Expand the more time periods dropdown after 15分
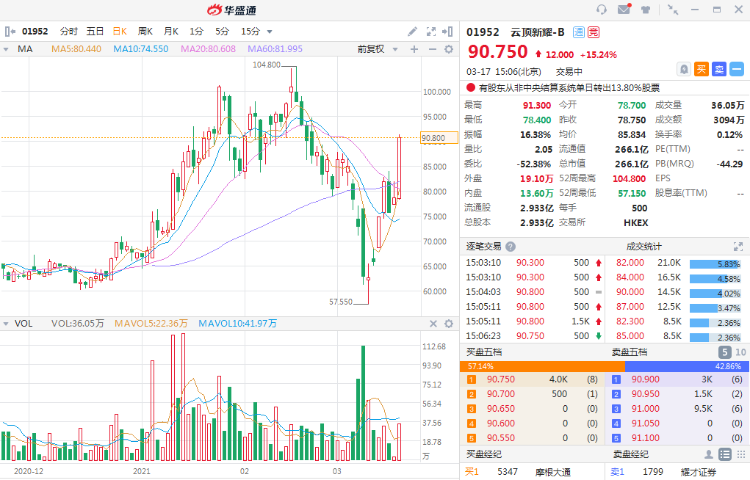750x480 pixels. pyautogui.click(x=268, y=31)
